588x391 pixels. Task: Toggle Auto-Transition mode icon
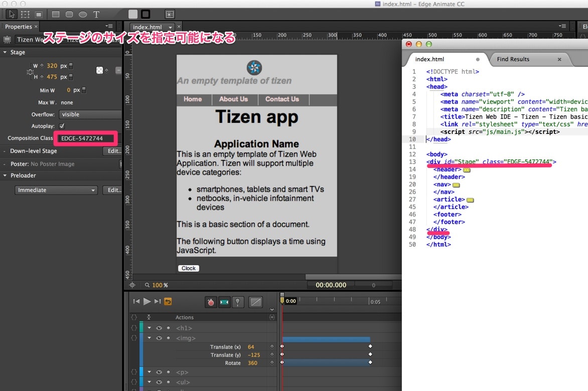(x=224, y=302)
